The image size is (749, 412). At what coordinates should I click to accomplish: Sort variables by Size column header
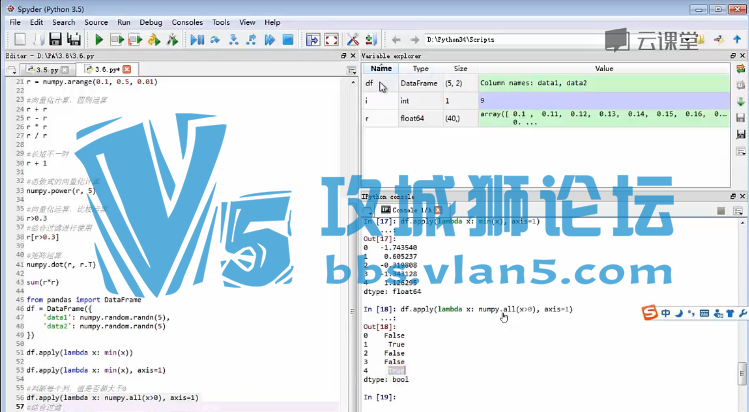[x=460, y=68]
